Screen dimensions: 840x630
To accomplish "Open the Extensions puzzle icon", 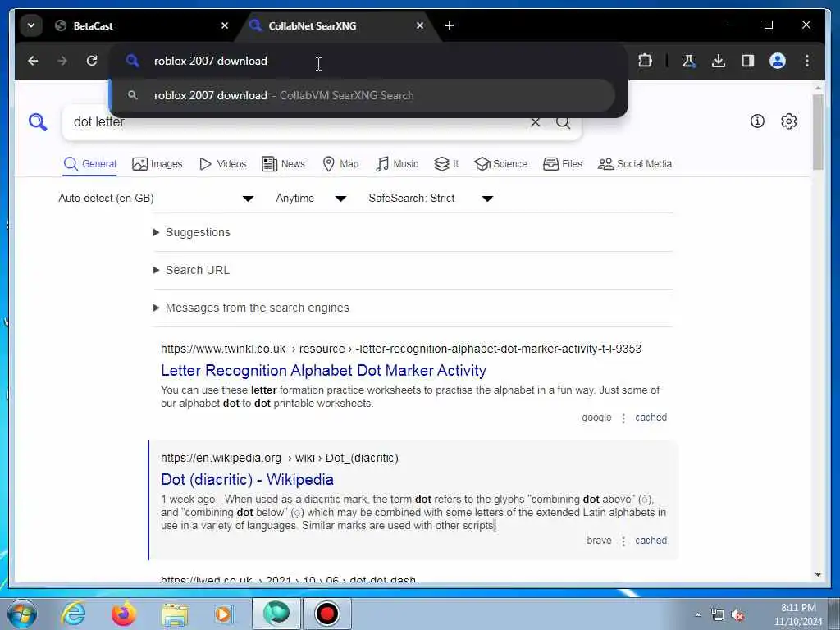I will click(x=645, y=61).
